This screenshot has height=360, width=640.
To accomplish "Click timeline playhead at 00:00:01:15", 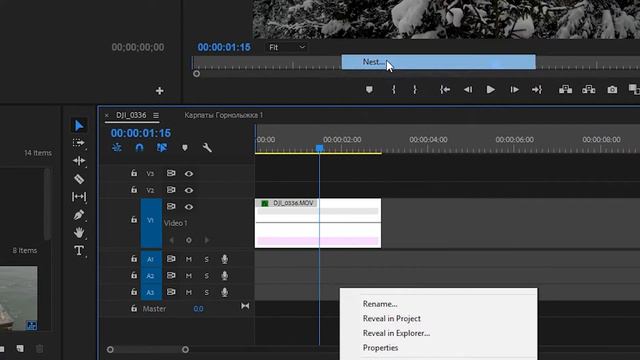I will 319,148.
